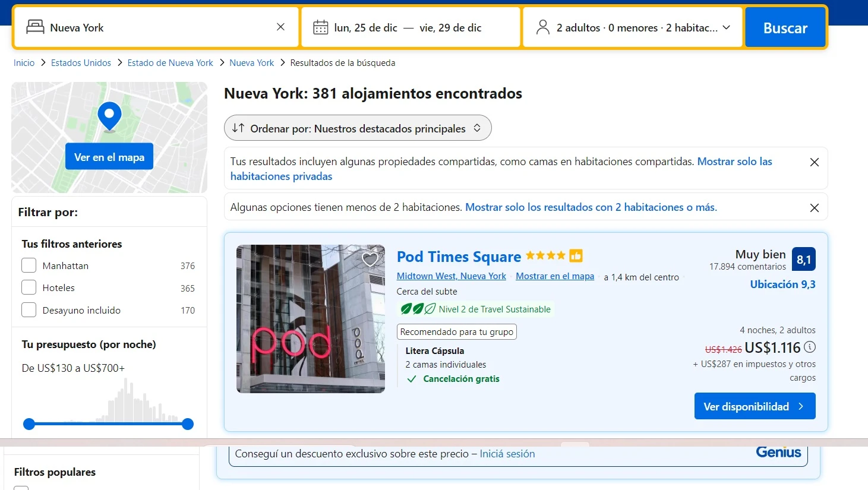The width and height of the screenshot is (868, 490).
Task: Open the Pod Times Square hotel photo
Action: pos(311,319)
